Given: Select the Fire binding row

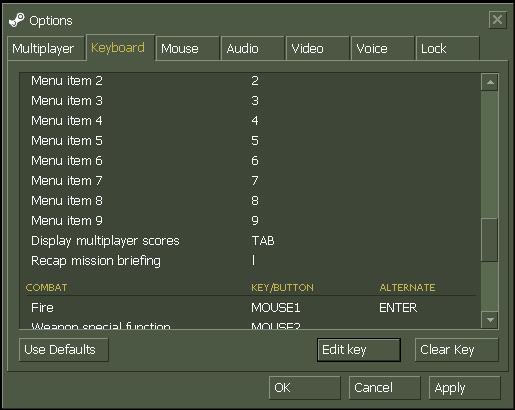Looking at the screenshot, I should click(250, 307).
